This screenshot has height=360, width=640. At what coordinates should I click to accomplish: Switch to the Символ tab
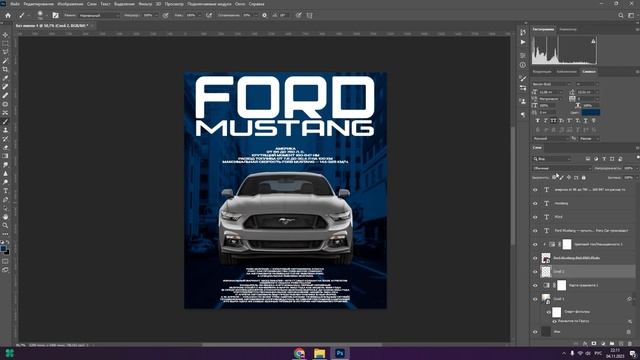[x=589, y=71]
